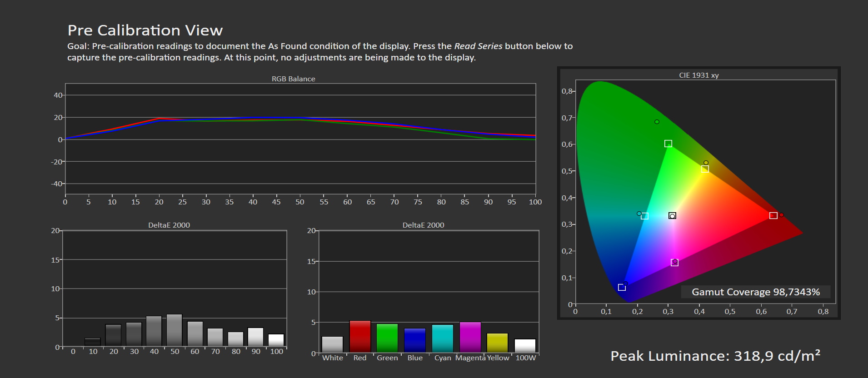Click the red primary target square in CIE diagram

773,215
